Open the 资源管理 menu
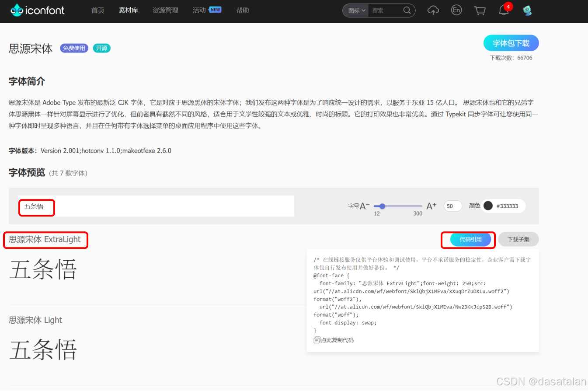 [165, 10]
